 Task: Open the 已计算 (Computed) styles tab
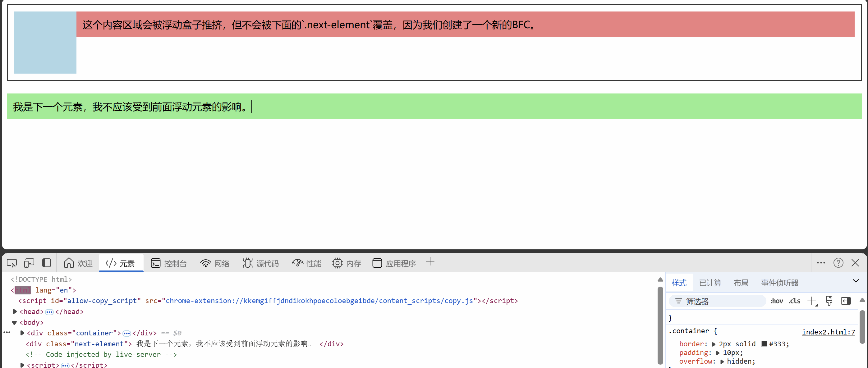point(710,283)
